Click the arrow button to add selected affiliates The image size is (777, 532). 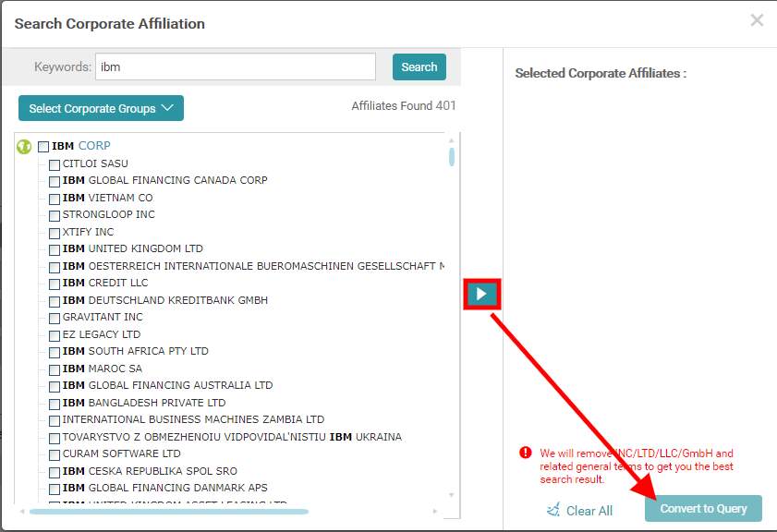(481, 295)
